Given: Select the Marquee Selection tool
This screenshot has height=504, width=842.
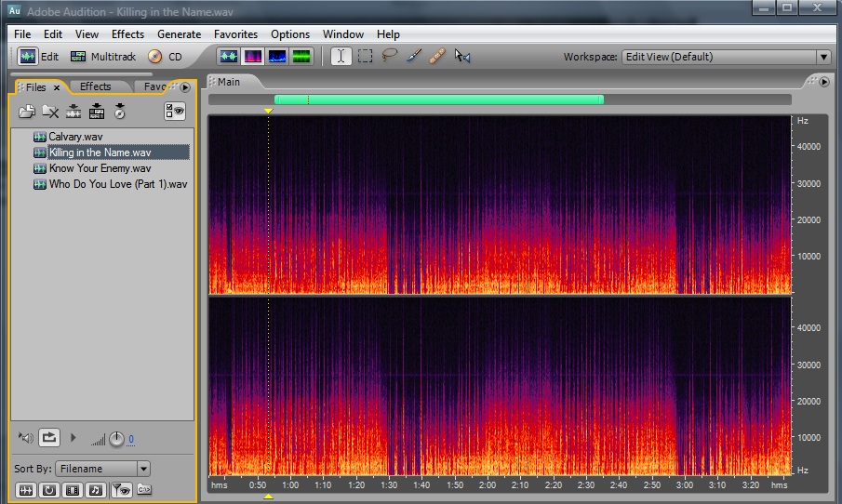Looking at the screenshot, I should (365, 57).
